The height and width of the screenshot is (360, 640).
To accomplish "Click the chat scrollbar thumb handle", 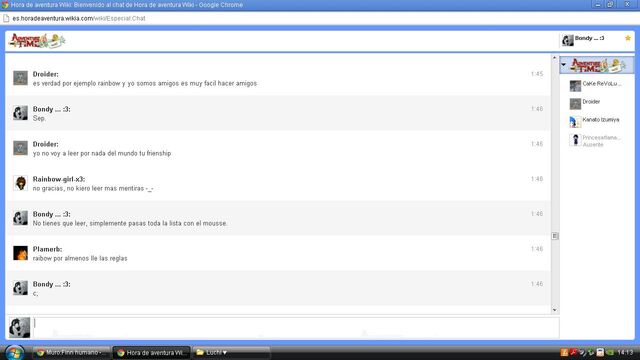I will click(x=555, y=236).
